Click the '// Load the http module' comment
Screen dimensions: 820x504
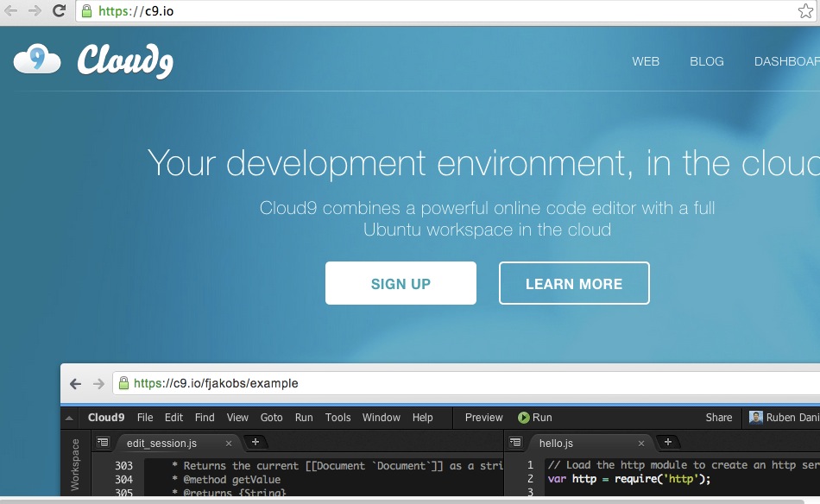pyautogui.click(x=683, y=465)
